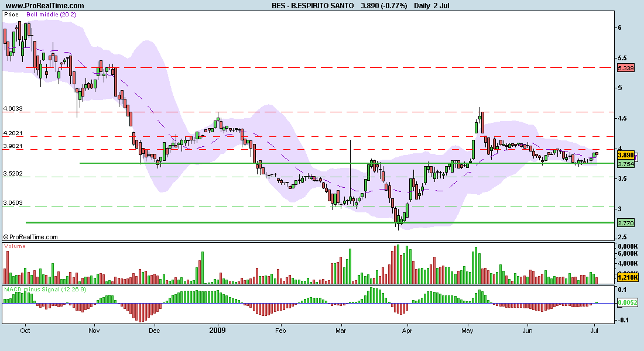Click the 0.1 MACD-axis label
Viewport: 644px width, 351px height.
[x=622, y=290]
